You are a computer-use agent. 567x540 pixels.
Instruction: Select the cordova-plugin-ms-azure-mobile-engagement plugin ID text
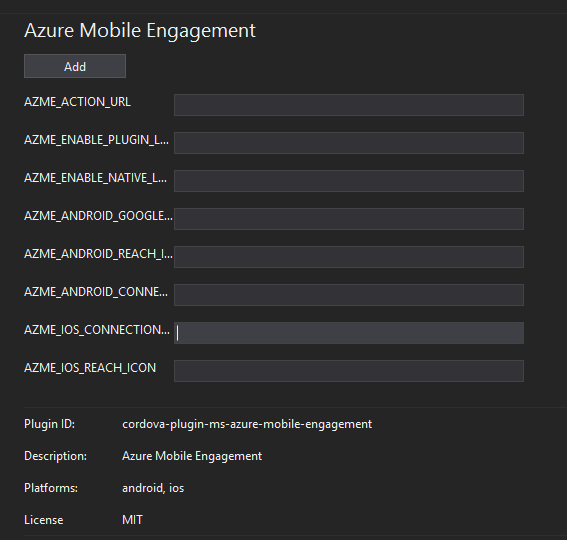(x=247, y=424)
